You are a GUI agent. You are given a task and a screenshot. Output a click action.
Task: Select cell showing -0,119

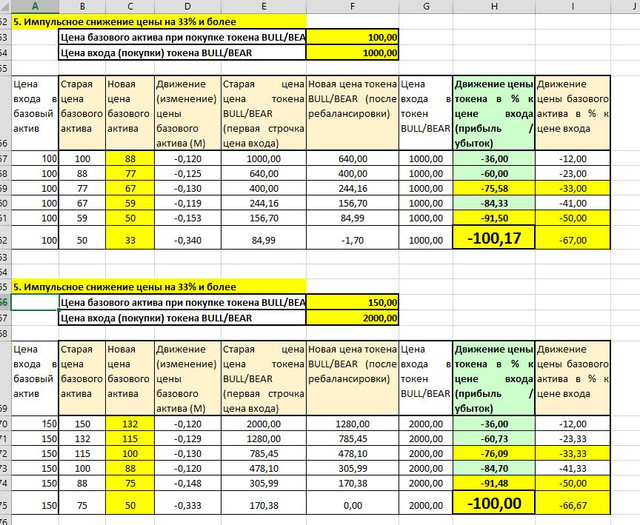(x=188, y=203)
